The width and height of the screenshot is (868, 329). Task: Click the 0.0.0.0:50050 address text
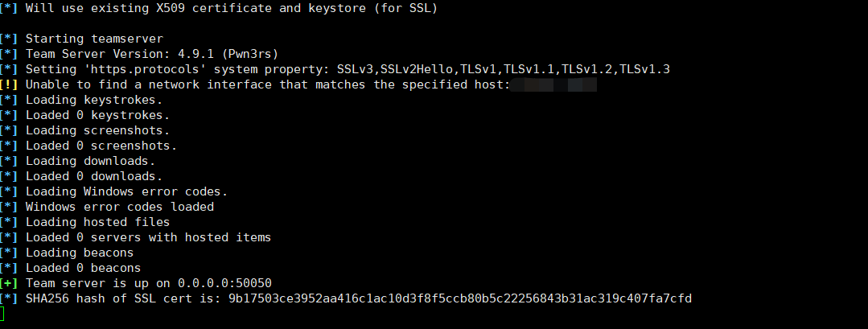coord(224,283)
